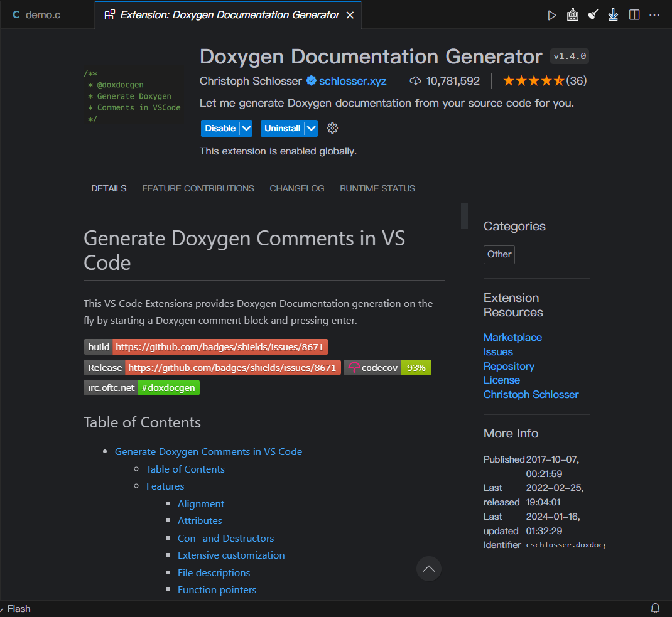Open the Repository link under Extension Resources
Viewport: 672px width, 617px height.
pyautogui.click(x=509, y=366)
